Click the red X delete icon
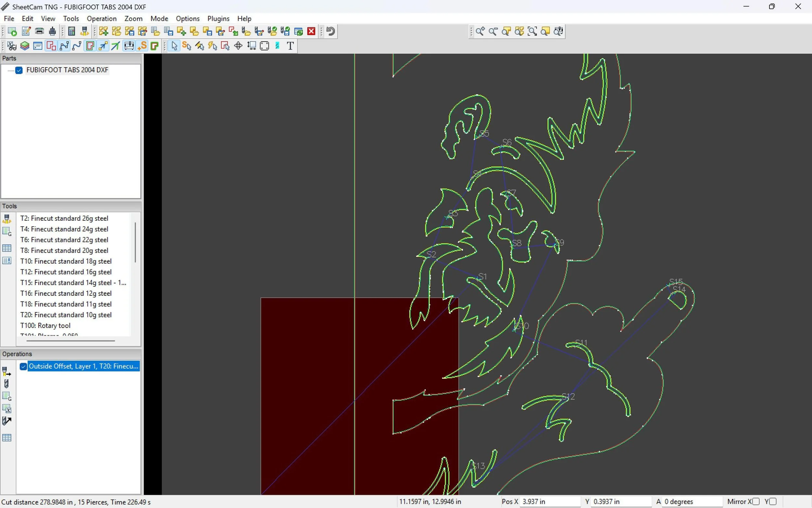The width and height of the screenshot is (812, 508). pyautogui.click(x=311, y=31)
